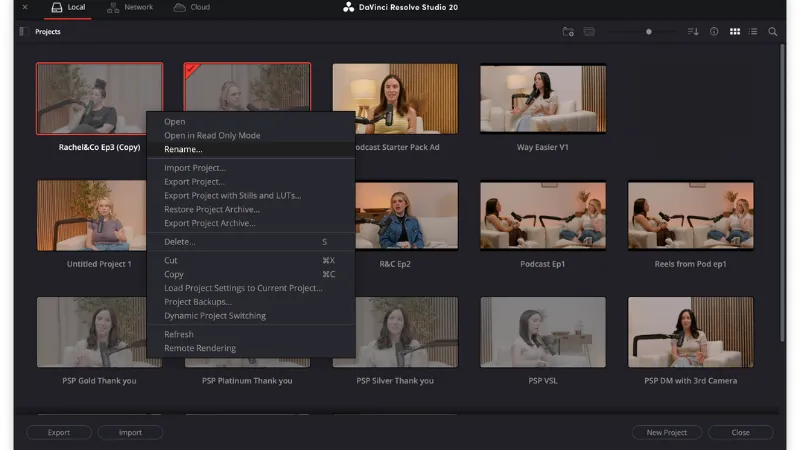Click the vertical scrollbar of the project grid
Viewport: 800px width, 450px height.
(x=782, y=194)
